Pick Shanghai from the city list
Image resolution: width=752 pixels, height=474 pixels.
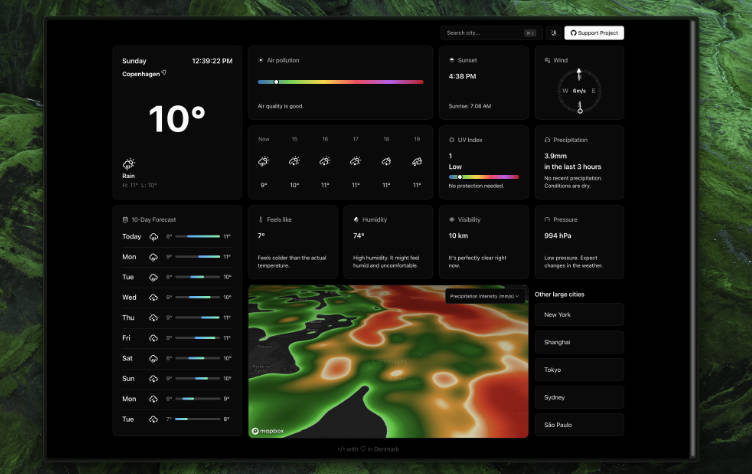579,342
